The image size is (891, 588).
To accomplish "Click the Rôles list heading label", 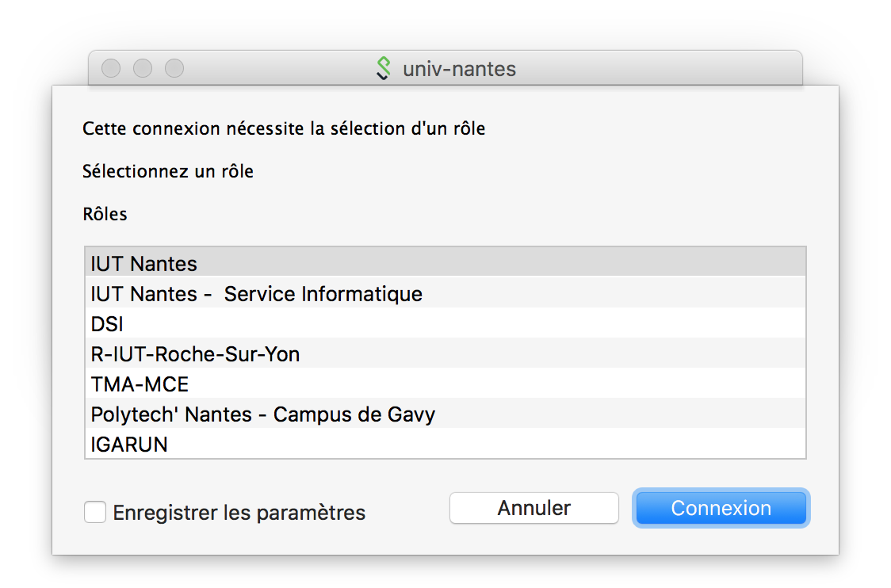I will (x=105, y=214).
